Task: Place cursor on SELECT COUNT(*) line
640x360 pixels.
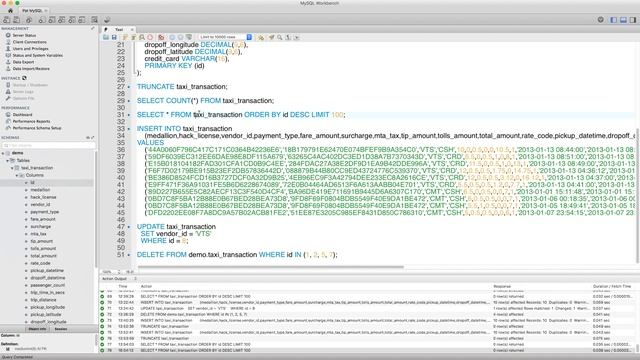Action: 205,100
